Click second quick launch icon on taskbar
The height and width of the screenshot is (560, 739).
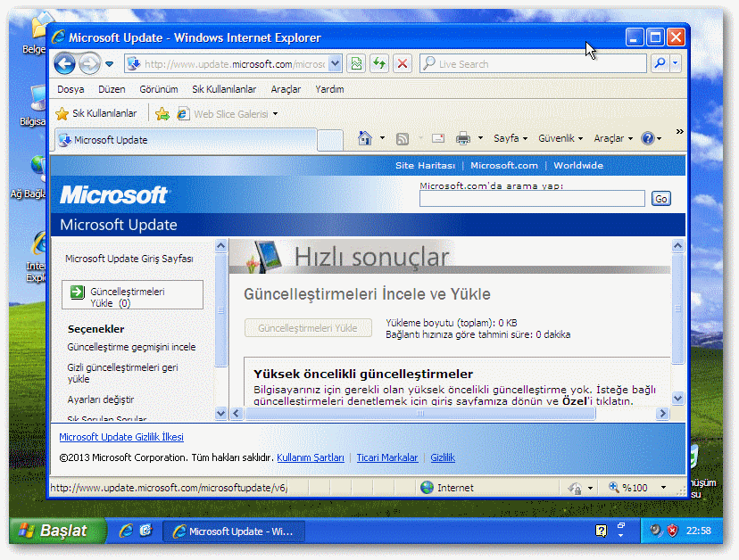tap(146, 531)
